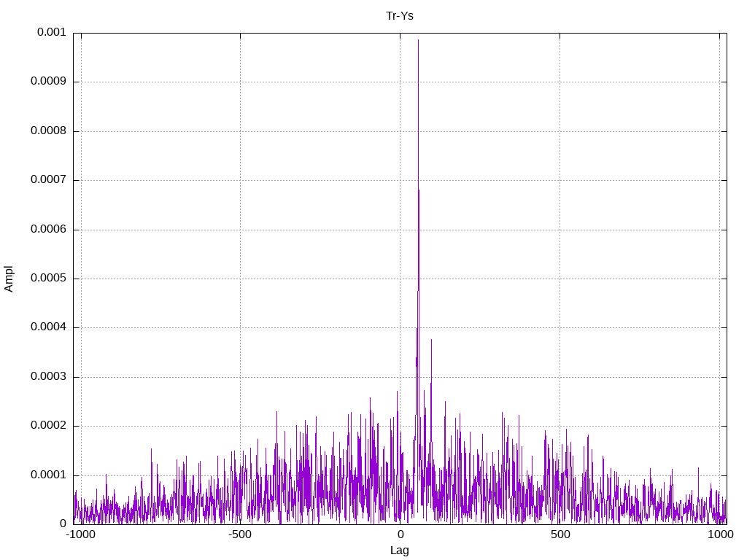
Task: Click the 1000 x-axis tick label
Action: coord(720,534)
